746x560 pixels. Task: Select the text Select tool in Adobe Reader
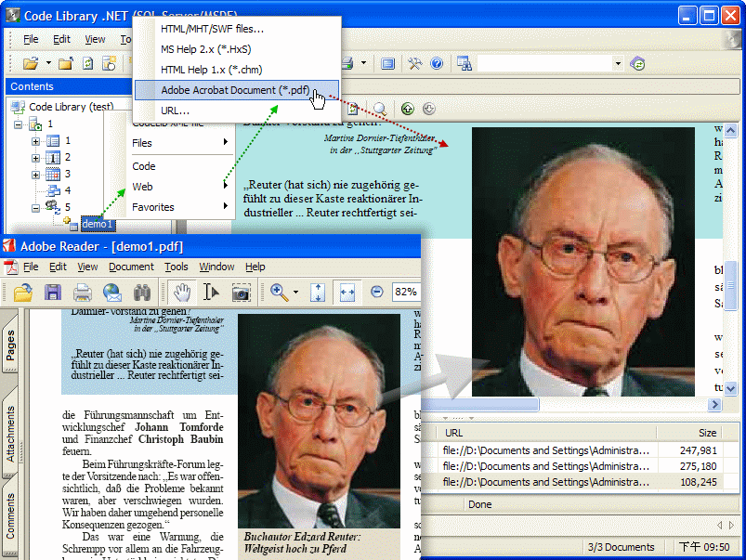211,293
